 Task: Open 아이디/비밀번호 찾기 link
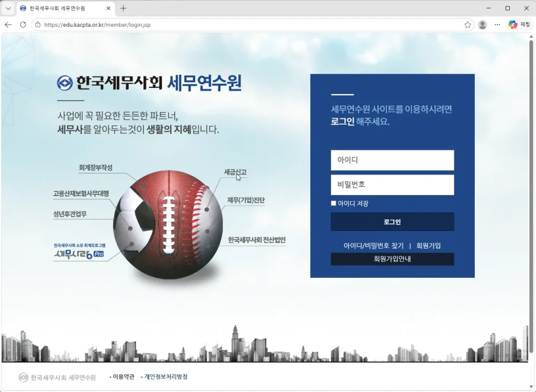373,246
